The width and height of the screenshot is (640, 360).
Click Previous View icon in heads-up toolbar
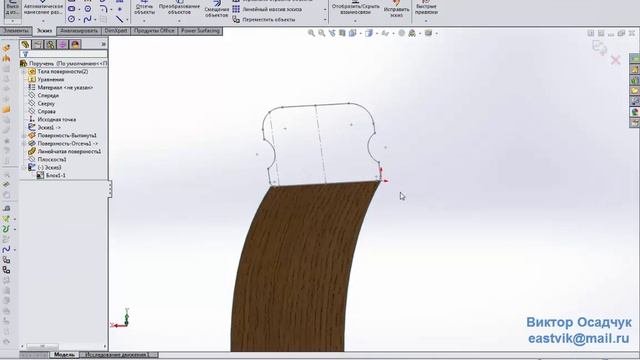pos(332,33)
